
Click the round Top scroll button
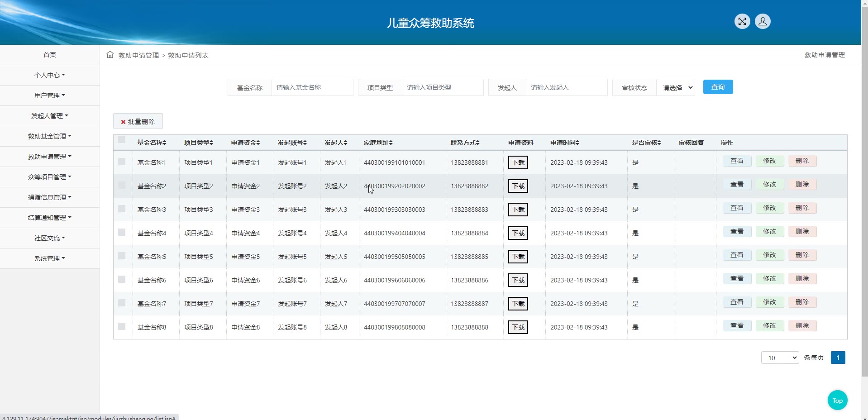[837, 400]
